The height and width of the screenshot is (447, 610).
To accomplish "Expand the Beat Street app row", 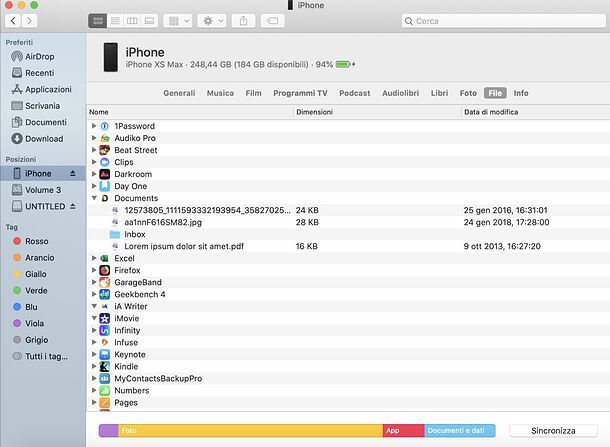I will pyautogui.click(x=94, y=150).
